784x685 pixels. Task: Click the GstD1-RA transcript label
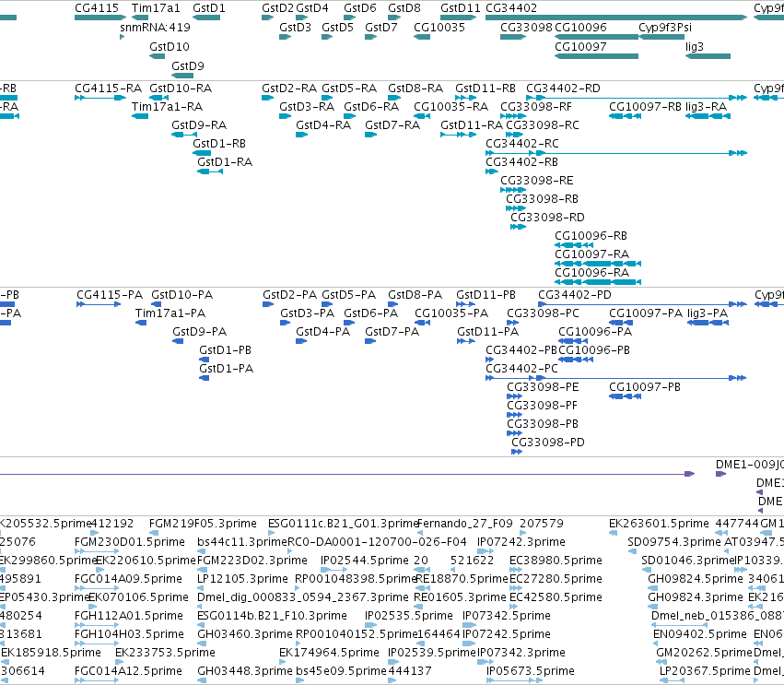click(x=225, y=161)
